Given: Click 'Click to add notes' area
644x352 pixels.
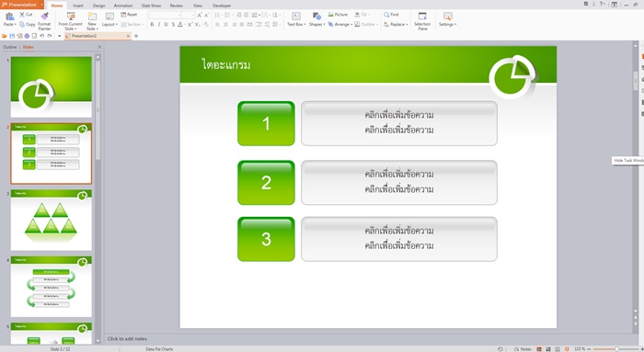Looking at the screenshot, I should tap(127, 339).
